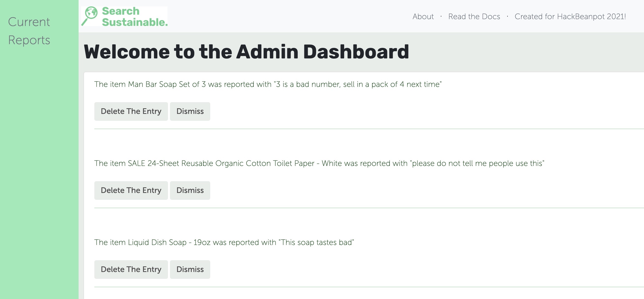Image resolution: width=644 pixels, height=299 pixels.
Task: Click the dot separator after About
Action: click(441, 16)
